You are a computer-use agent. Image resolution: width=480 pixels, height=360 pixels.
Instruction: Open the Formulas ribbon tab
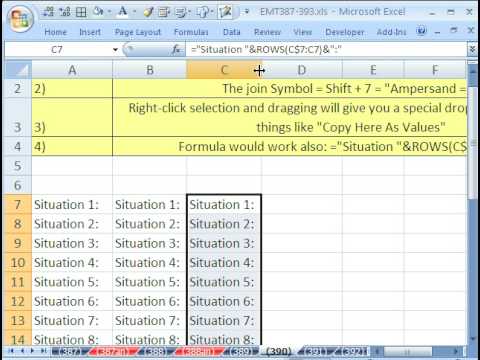191,32
